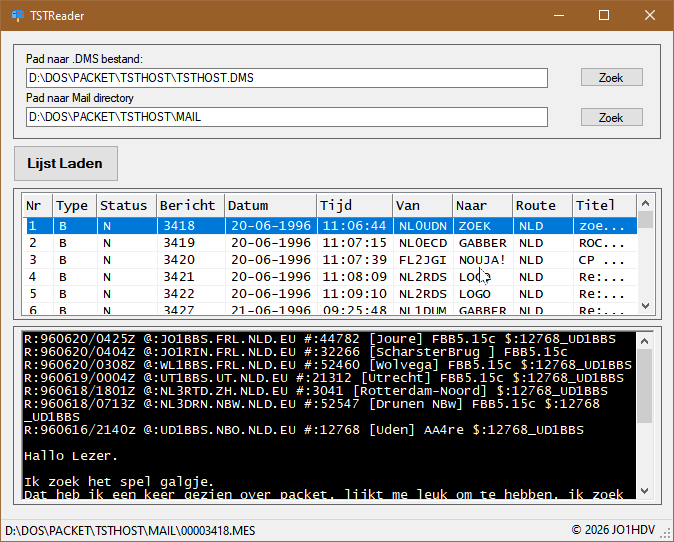Click the Type column header
The image size is (674, 542).
tap(74, 205)
